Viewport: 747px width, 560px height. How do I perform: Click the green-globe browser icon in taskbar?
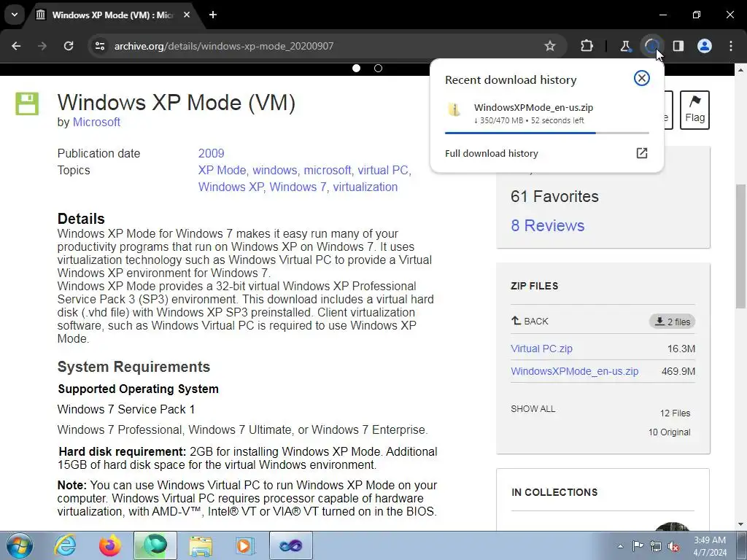pos(155,545)
